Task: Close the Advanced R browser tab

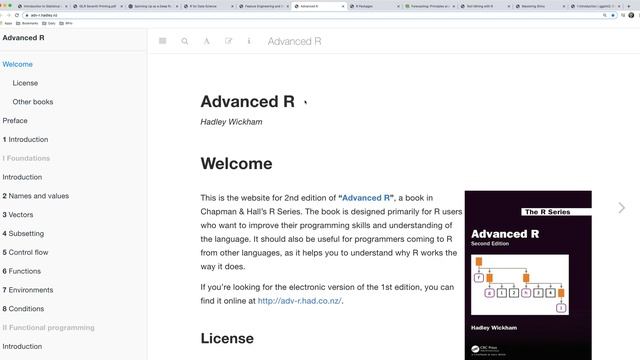Action: pos(343,6)
